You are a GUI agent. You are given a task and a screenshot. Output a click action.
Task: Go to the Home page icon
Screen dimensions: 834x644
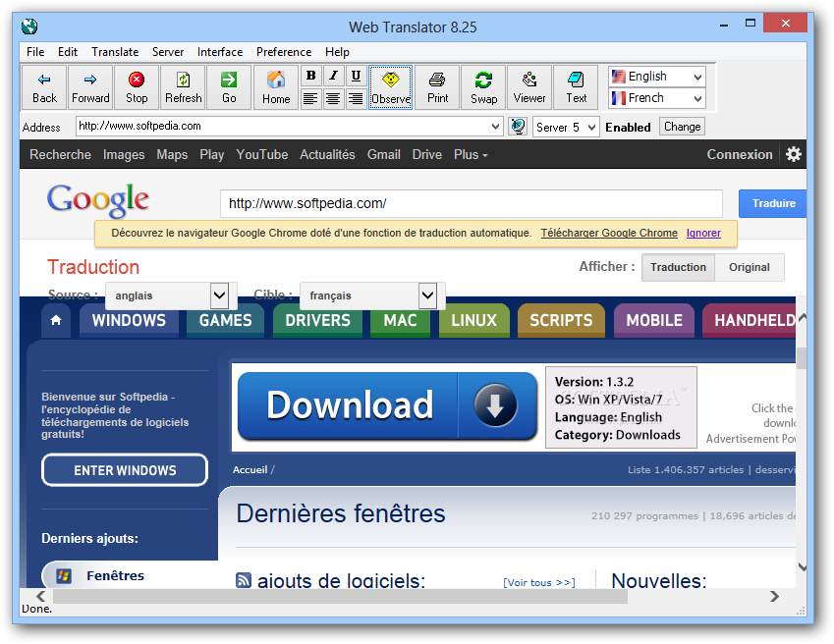pyautogui.click(x=275, y=87)
